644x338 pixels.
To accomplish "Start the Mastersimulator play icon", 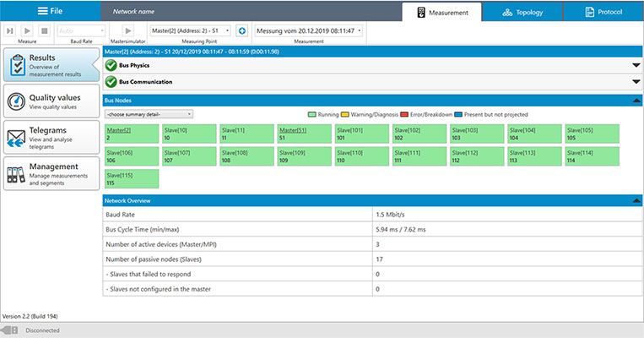I will pyautogui.click(x=128, y=30).
